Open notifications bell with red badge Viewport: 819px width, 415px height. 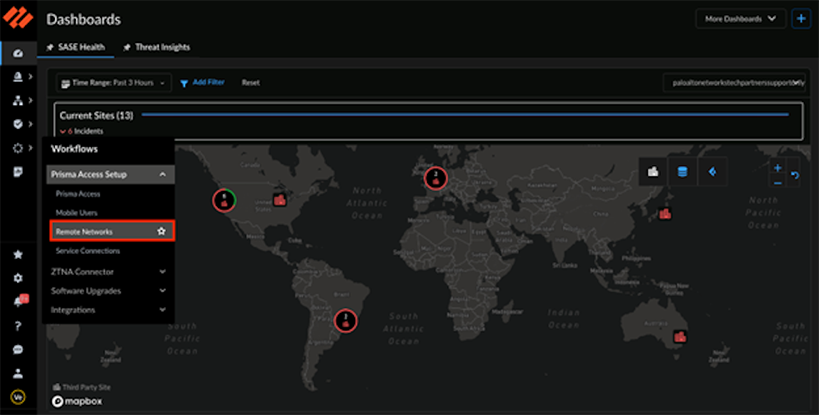point(17,302)
